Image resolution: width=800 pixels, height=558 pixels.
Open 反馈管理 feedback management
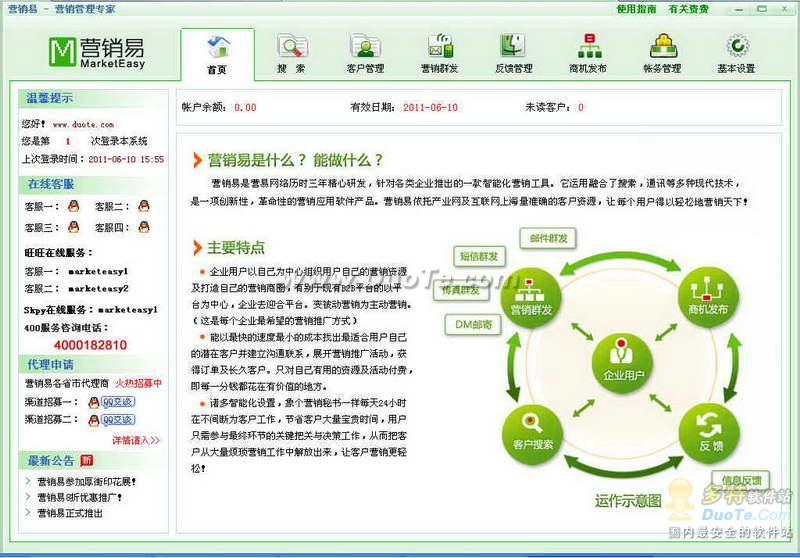[x=514, y=54]
